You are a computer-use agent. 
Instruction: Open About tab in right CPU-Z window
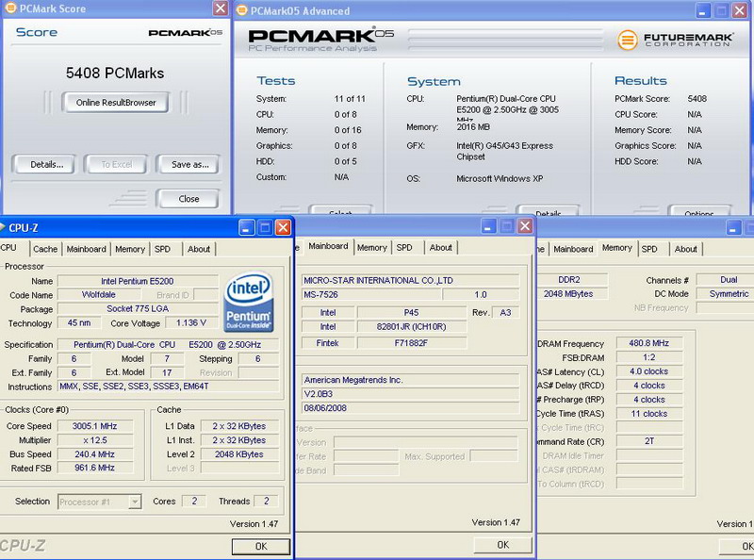click(x=685, y=249)
